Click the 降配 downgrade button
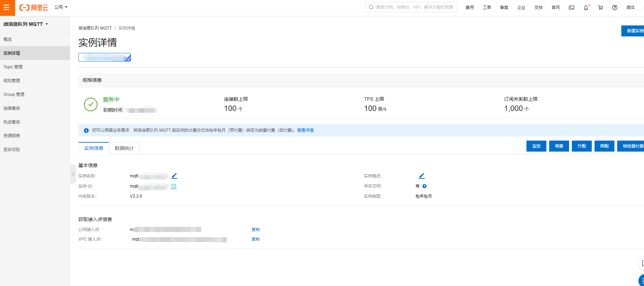This screenshot has height=286, width=644. (x=604, y=146)
